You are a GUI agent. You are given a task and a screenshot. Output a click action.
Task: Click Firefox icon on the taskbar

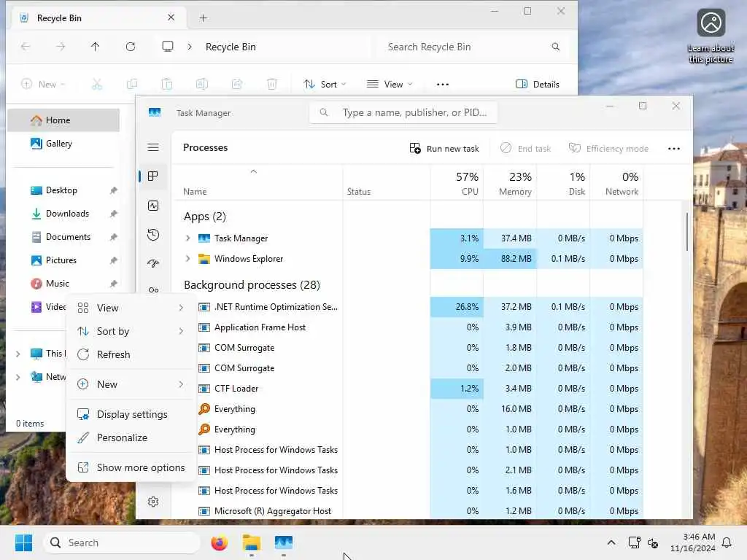coord(219,542)
